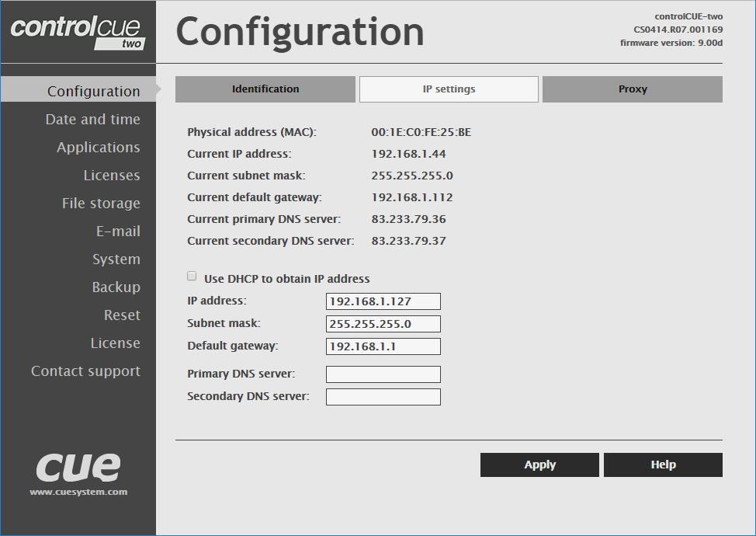Image resolution: width=756 pixels, height=536 pixels.
Task: Navigate to File storage
Action: [101, 203]
